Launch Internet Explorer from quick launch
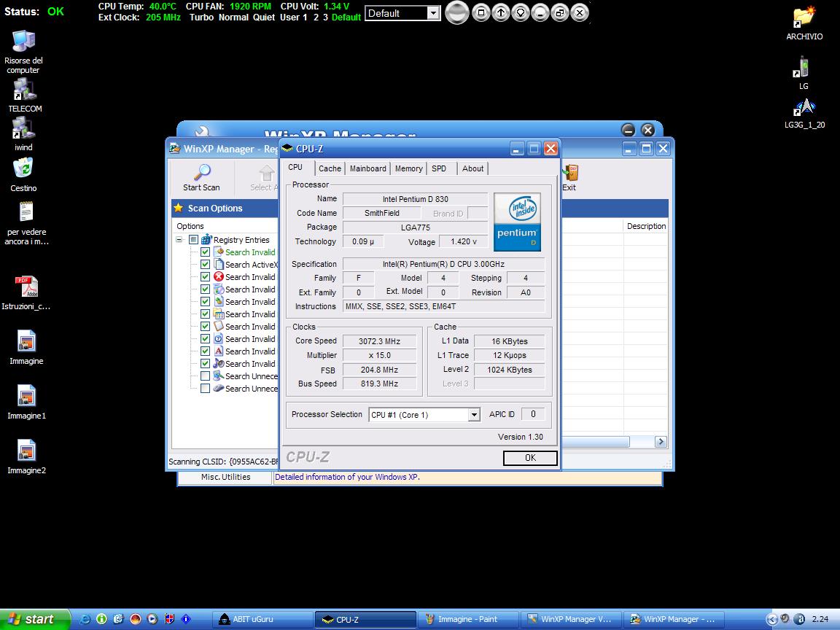The height and width of the screenshot is (630, 840). point(85,619)
